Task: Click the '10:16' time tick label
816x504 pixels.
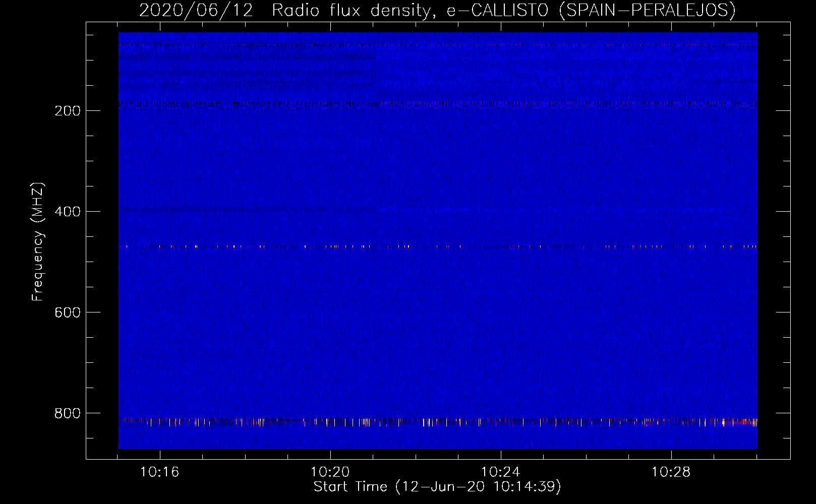Action: point(160,472)
